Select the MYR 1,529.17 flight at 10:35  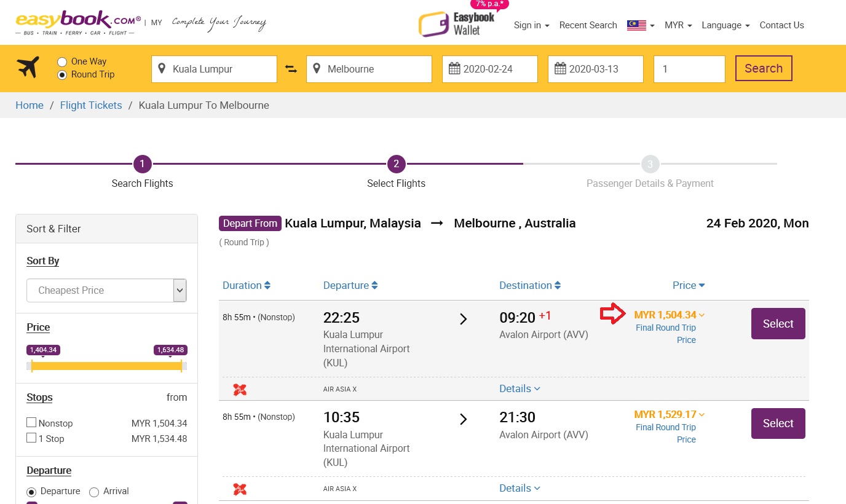[x=778, y=423]
